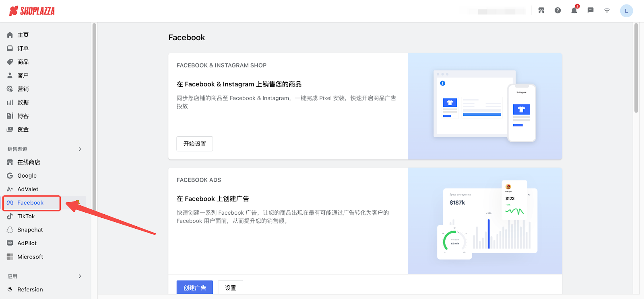Click the Wi-Fi status icon
Screen dimensions: 644x299
pos(607,10)
